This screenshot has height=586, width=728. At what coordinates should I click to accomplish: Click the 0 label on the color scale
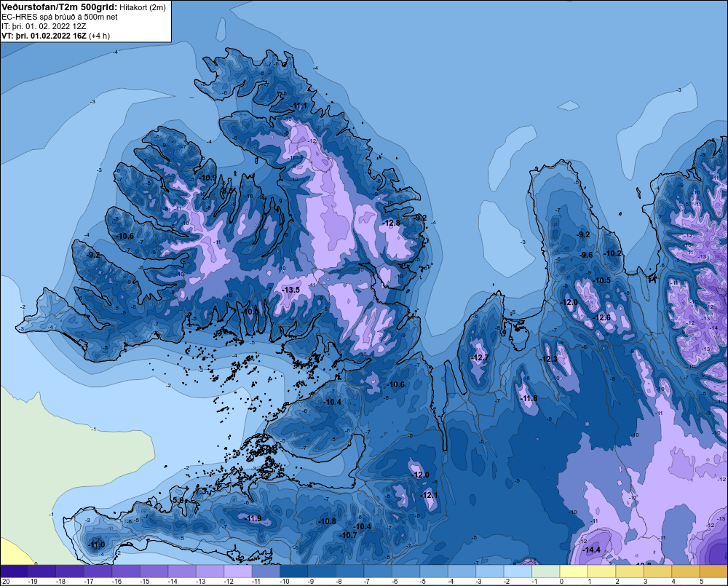(x=561, y=582)
